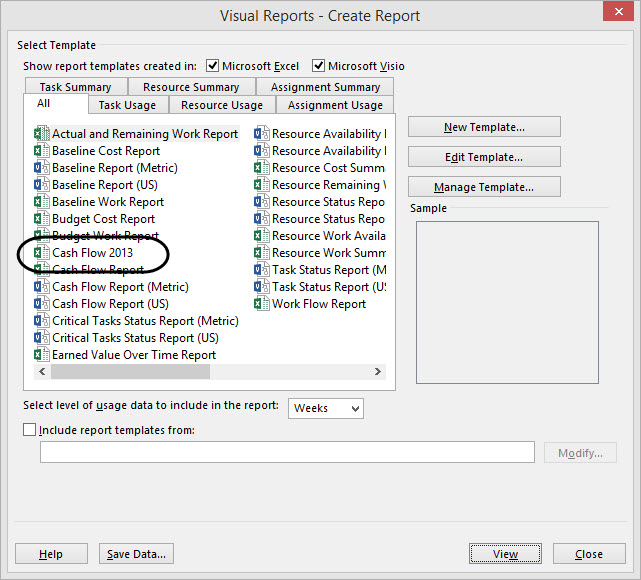The height and width of the screenshot is (580, 641).
Task: Click the Excel icon for Earned Value Over Time Report
Action: tap(41, 355)
